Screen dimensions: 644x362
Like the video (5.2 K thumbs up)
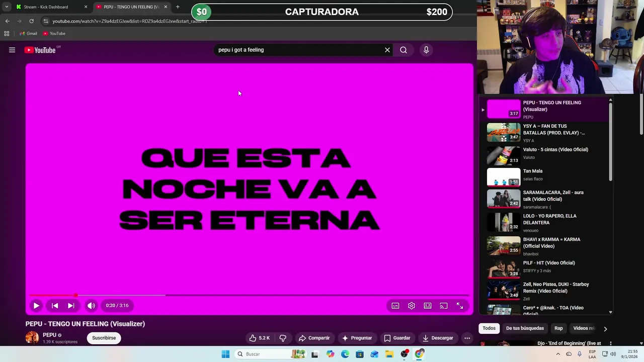tap(260, 338)
